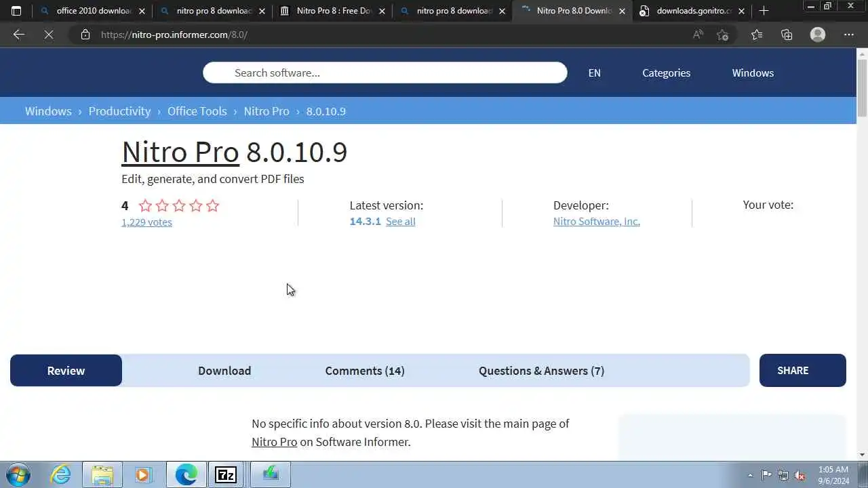Go back with the browser back arrow

pos(18,35)
